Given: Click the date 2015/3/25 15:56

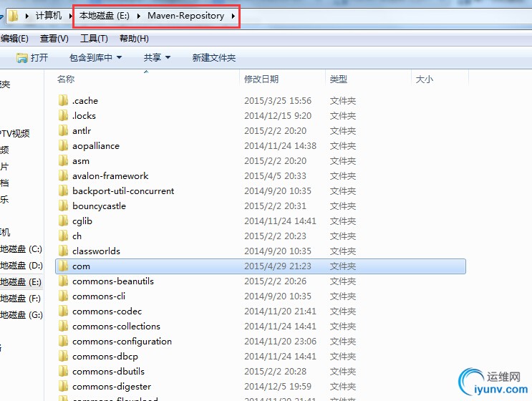Looking at the screenshot, I should pyautogui.click(x=278, y=101).
